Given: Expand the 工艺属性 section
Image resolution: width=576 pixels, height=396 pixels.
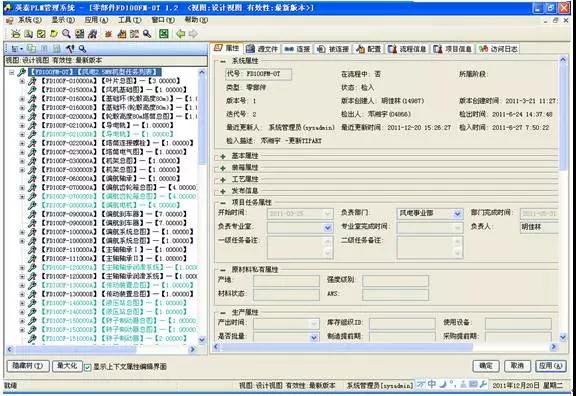Looking at the screenshot, I should pos(223,180).
